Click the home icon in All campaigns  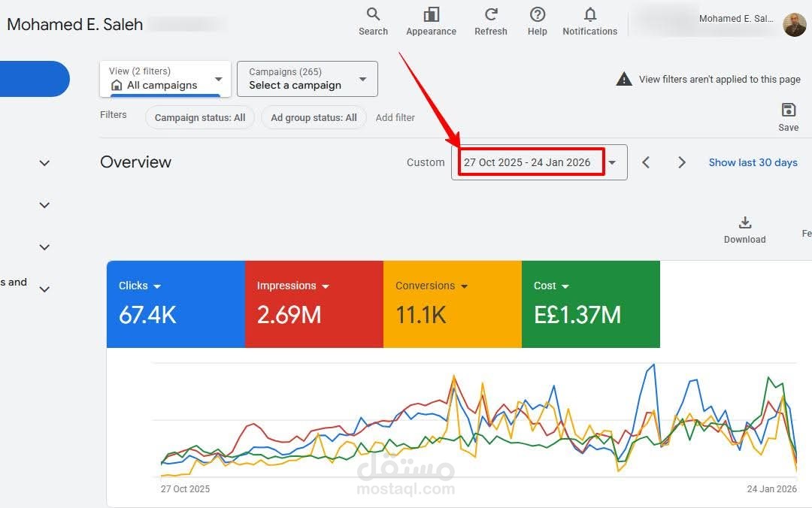(x=117, y=85)
